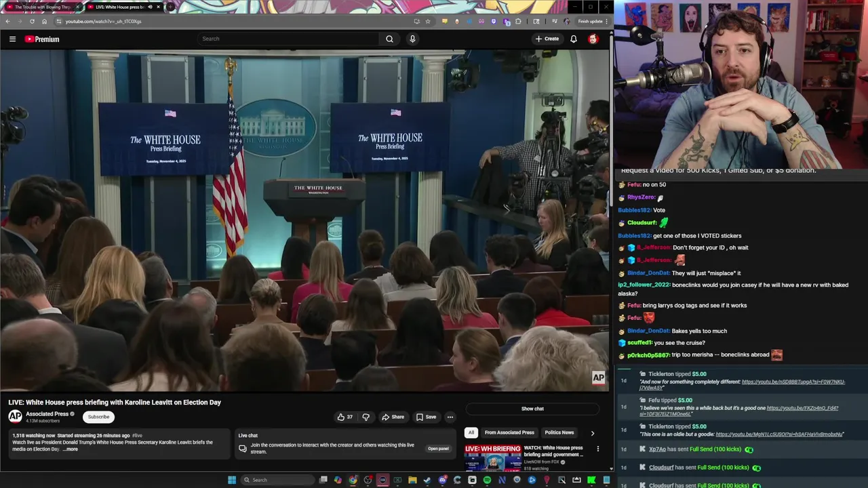The image size is (868, 488).
Task: Click username Bindar_DonDat saying "Bakes yells too much"
Action: (x=648, y=331)
